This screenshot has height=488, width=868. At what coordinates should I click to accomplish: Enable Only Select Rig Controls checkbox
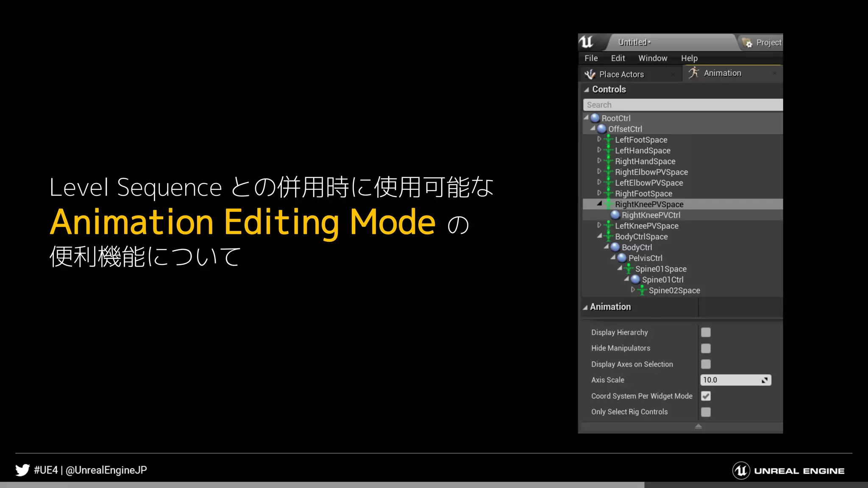(706, 412)
